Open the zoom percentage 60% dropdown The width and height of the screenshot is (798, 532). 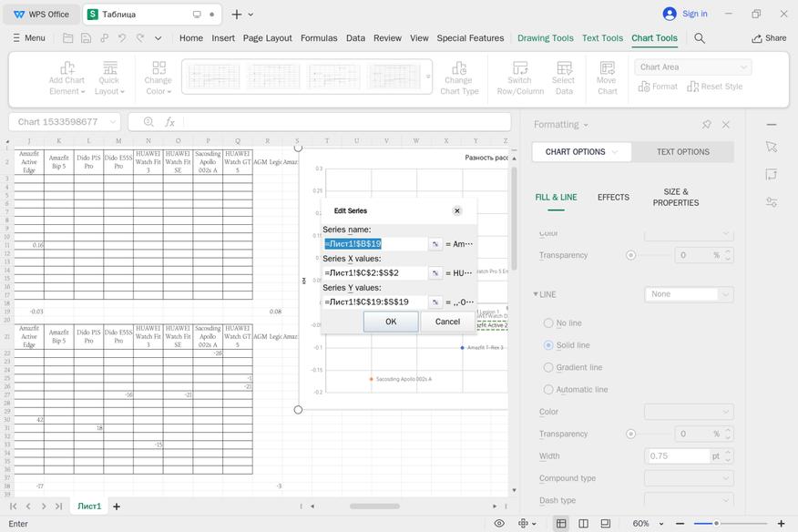coord(661,523)
